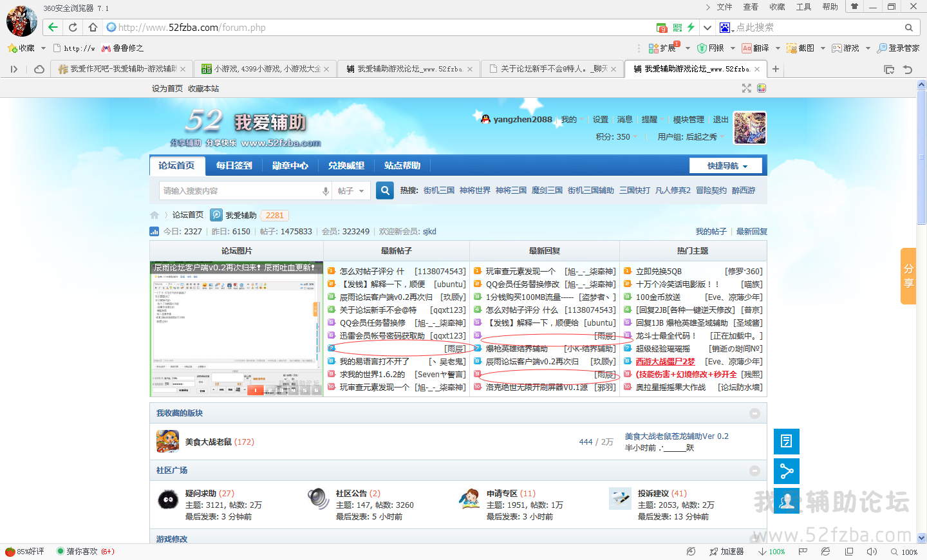The image size is (927, 560).
Task: Click in the forum search input field
Action: pos(239,191)
